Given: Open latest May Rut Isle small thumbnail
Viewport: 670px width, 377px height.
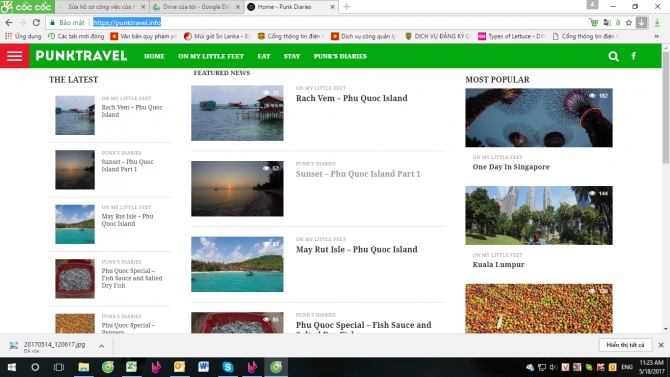Looking at the screenshot, I should point(75,224).
